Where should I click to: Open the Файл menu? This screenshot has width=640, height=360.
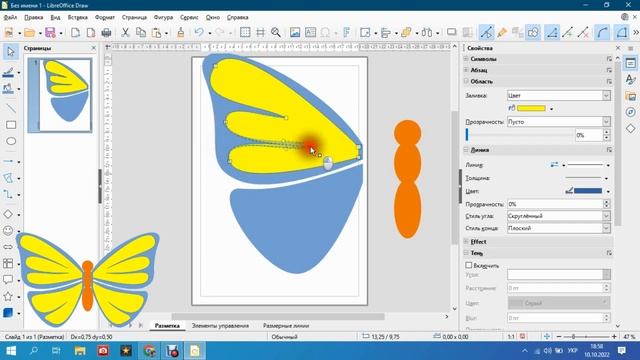pyautogui.click(x=10, y=18)
